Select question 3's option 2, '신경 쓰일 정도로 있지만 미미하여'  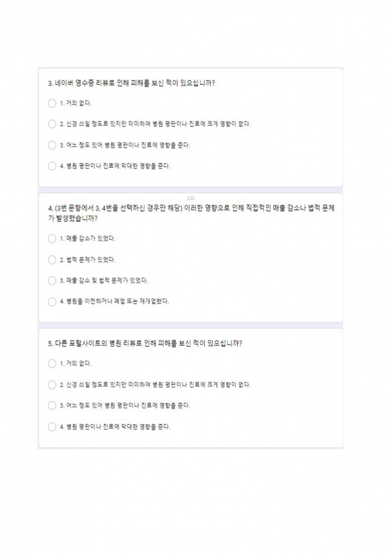pos(52,124)
